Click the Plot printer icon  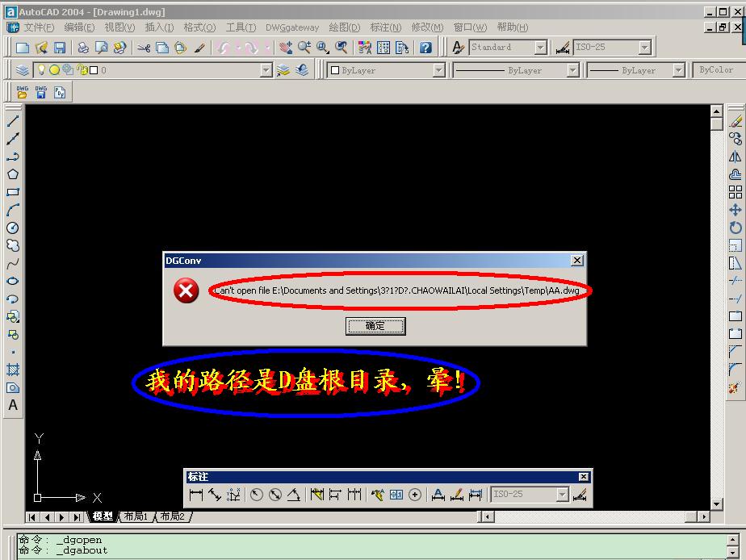point(83,48)
